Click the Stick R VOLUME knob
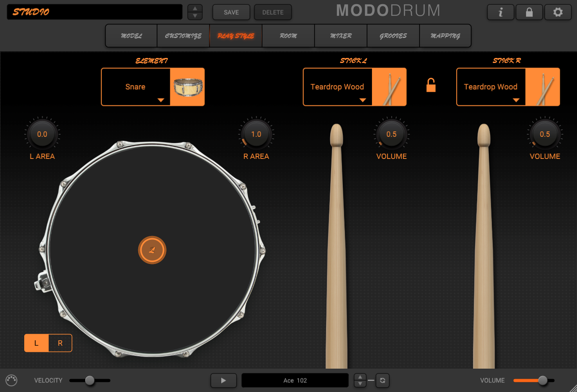 point(545,134)
